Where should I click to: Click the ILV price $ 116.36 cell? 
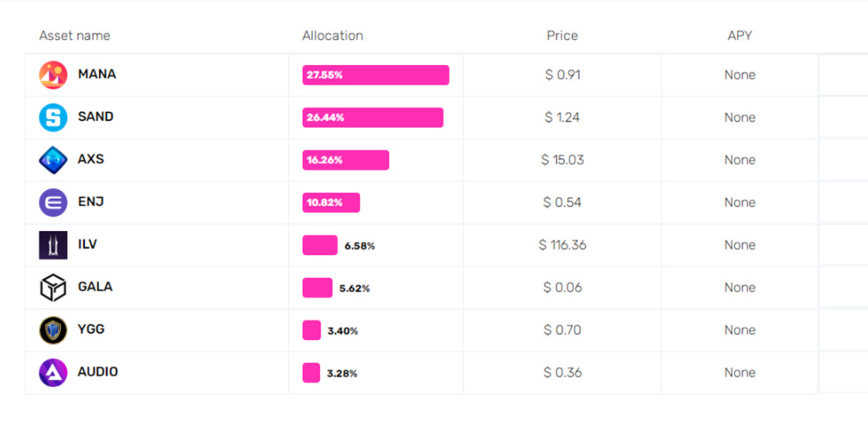(x=562, y=245)
